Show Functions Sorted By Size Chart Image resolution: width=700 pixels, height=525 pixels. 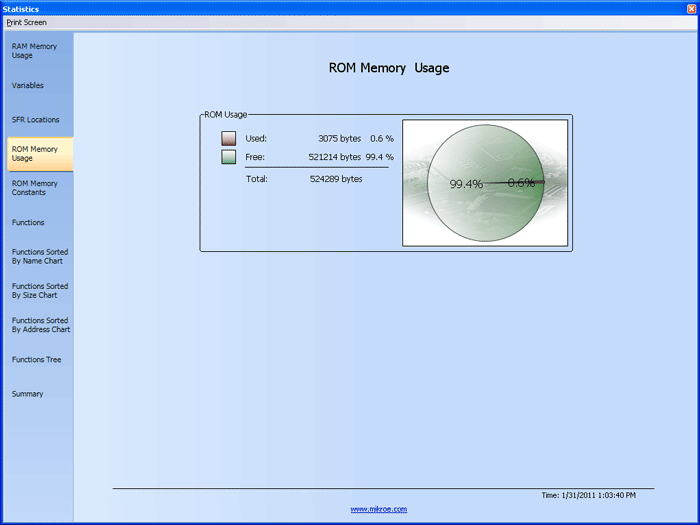click(x=39, y=291)
